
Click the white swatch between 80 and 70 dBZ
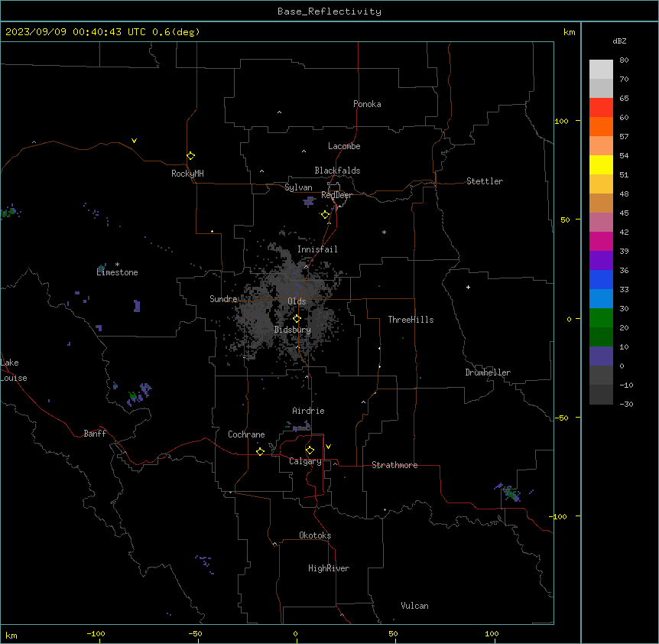601,70
